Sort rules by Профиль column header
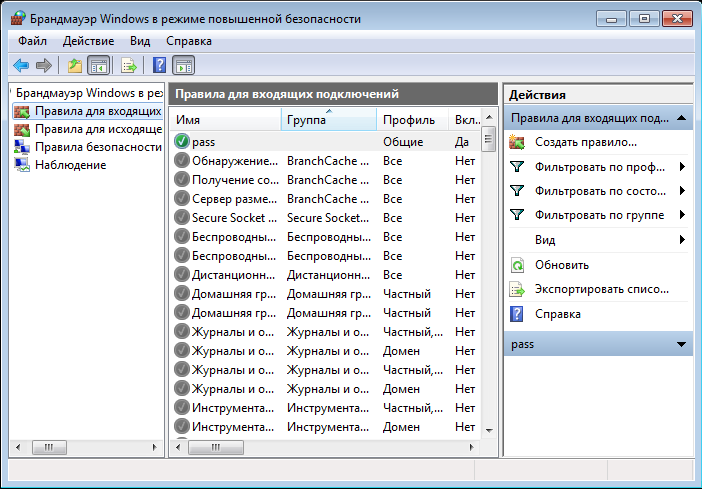702x489 pixels. tap(409, 120)
